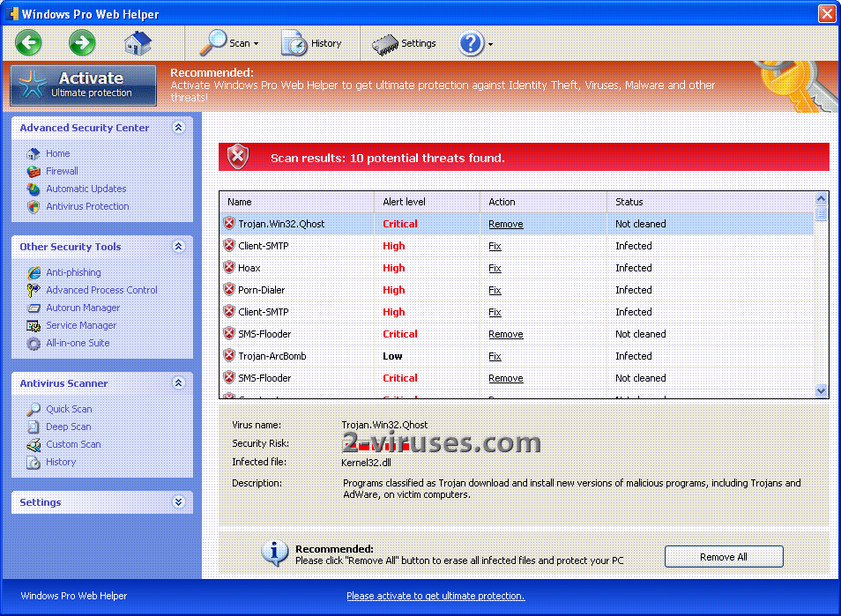Click Remove link for Trojan.Win32.Qhost
Image resolution: width=841 pixels, height=616 pixels.
(x=506, y=224)
